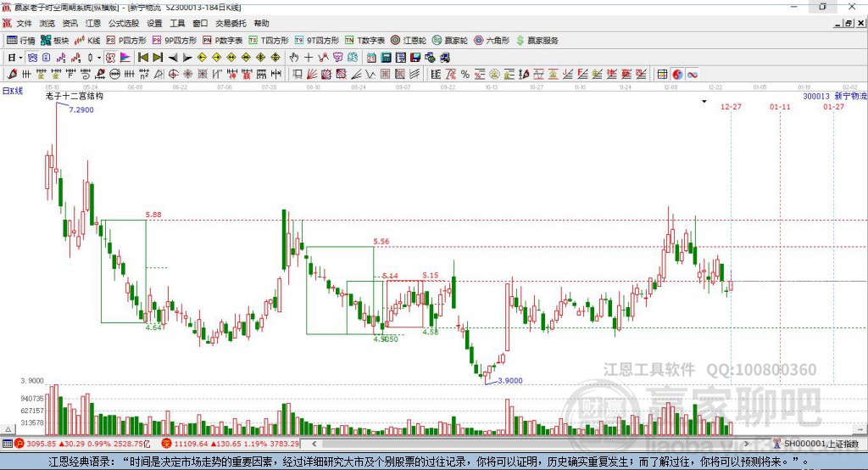Select the hand pan tool
Image resolution: width=868 pixels, height=470 pixels.
(x=293, y=58)
